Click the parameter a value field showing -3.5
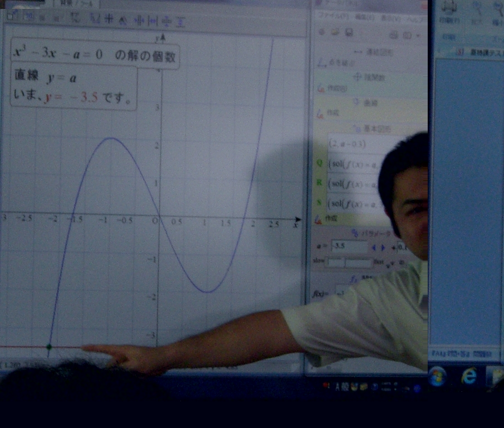 (x=349, y=246)
